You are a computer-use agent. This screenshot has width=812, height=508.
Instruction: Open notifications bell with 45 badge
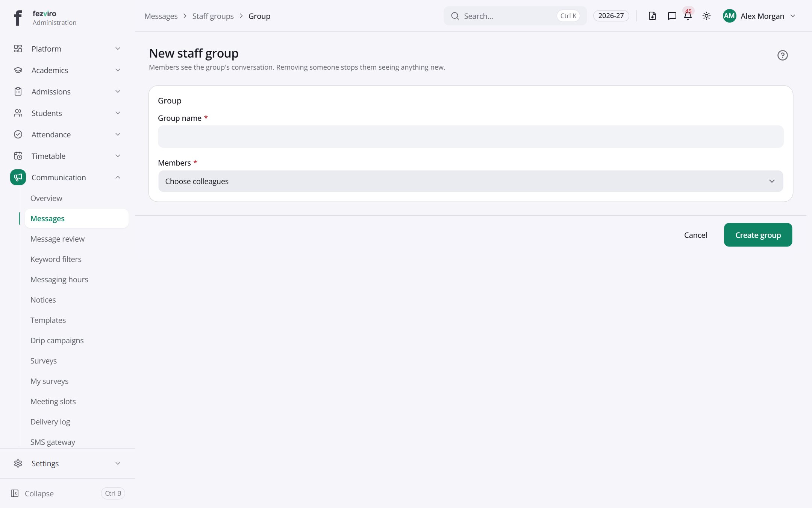pos(688,15)
